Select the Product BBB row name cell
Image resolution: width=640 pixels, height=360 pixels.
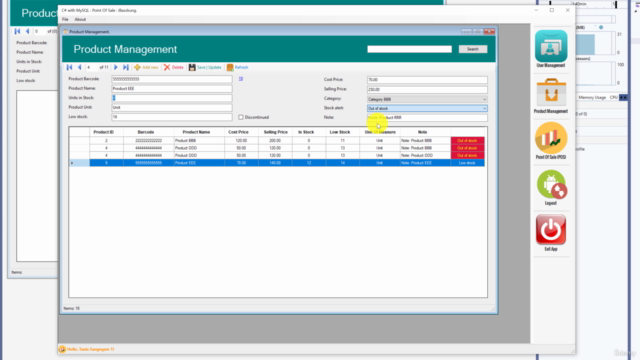199,140
